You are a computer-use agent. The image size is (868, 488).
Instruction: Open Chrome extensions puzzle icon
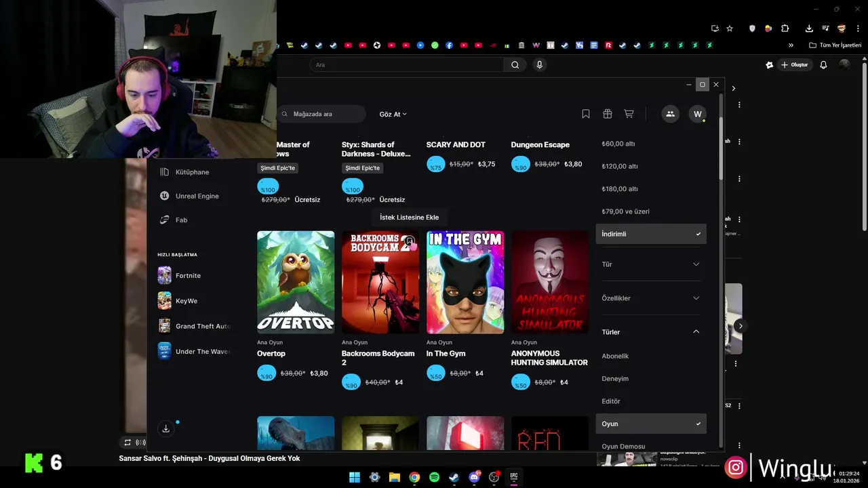pos(785,28)
